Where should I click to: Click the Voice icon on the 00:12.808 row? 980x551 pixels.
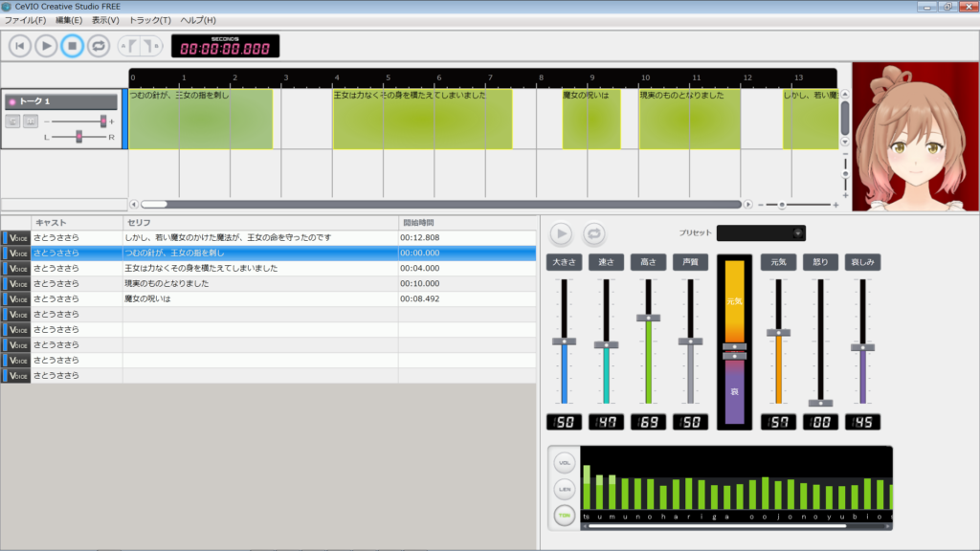(x=16, y=238)
